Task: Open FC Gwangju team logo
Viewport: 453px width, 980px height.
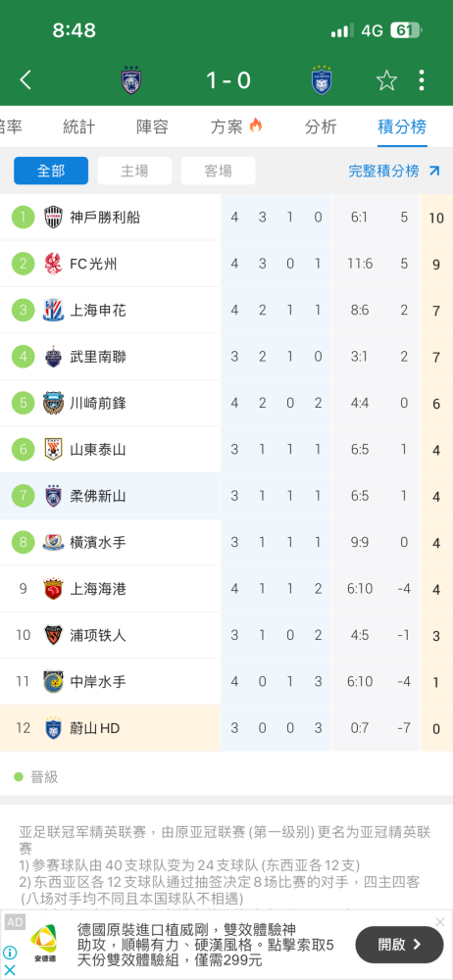Action: (53, 264)
